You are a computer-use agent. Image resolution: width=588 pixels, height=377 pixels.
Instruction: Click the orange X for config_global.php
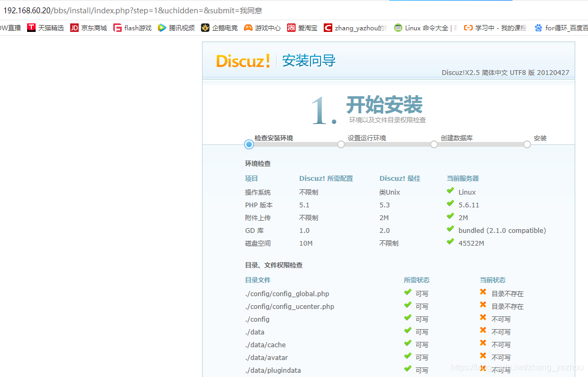click(x=483, y=292)
